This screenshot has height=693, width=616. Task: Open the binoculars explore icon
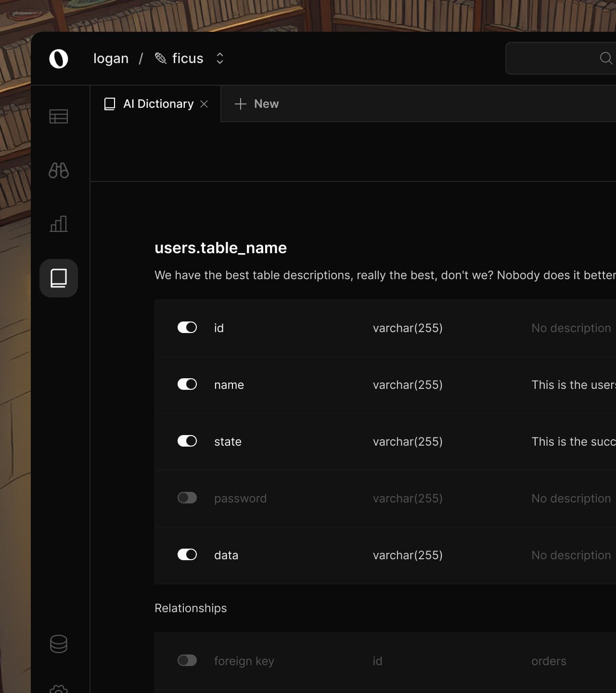click(59, 170)
